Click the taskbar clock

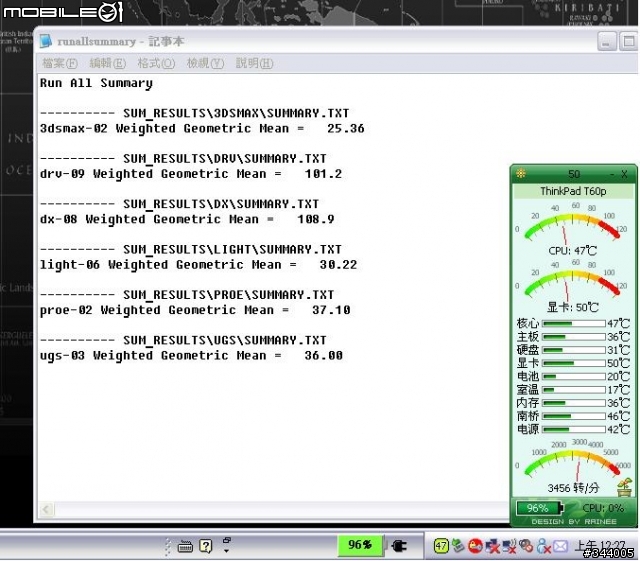[x=600, y=546]
